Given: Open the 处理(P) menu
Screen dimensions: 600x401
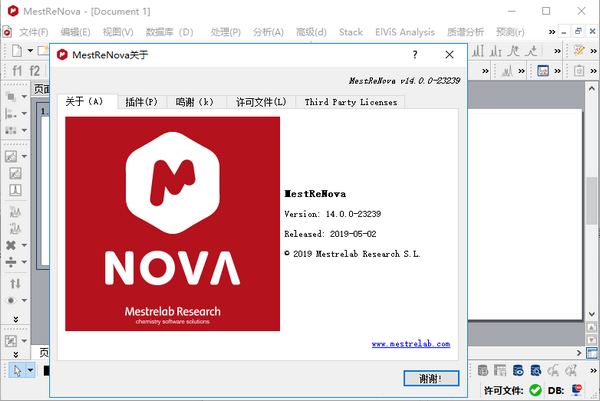Looking at the screenshot, I should click(x=225, y=32).
